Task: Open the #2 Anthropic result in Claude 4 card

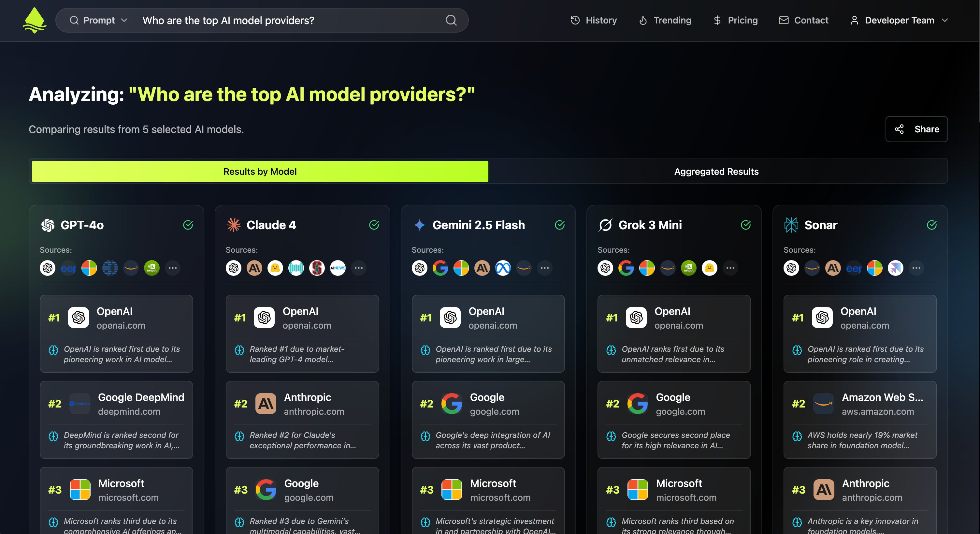Action: pos(302,420)
